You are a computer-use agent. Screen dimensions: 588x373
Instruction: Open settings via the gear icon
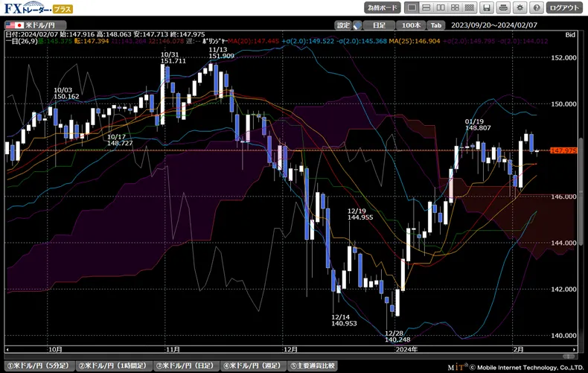pos(520,7)
